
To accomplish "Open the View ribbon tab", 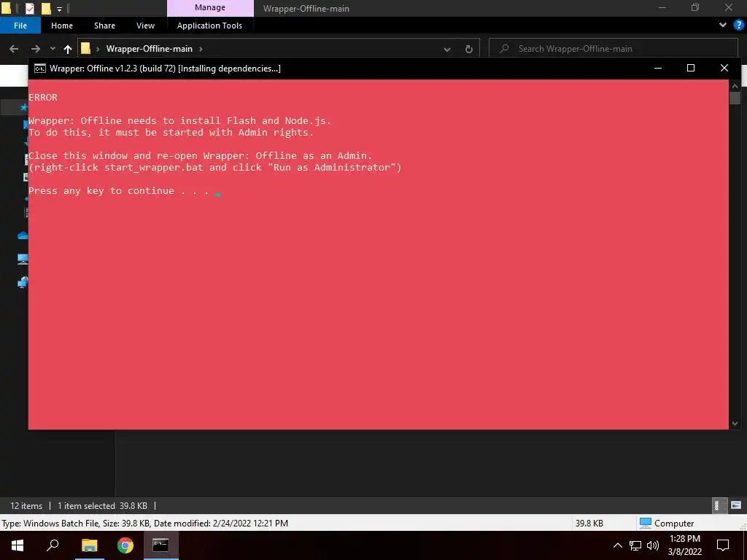I will [x=145, y=26].
